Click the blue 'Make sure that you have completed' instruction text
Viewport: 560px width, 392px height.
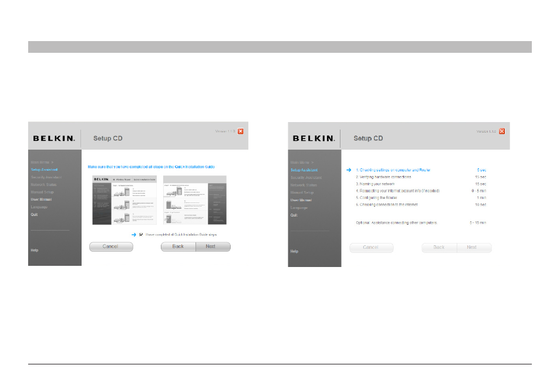(151, 167)
